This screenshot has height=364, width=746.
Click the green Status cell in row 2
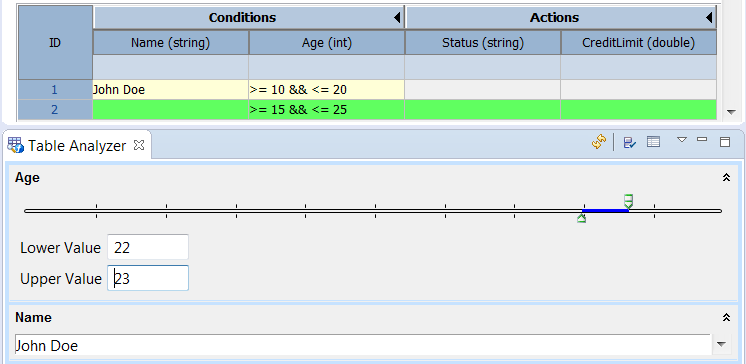(483, 109)
